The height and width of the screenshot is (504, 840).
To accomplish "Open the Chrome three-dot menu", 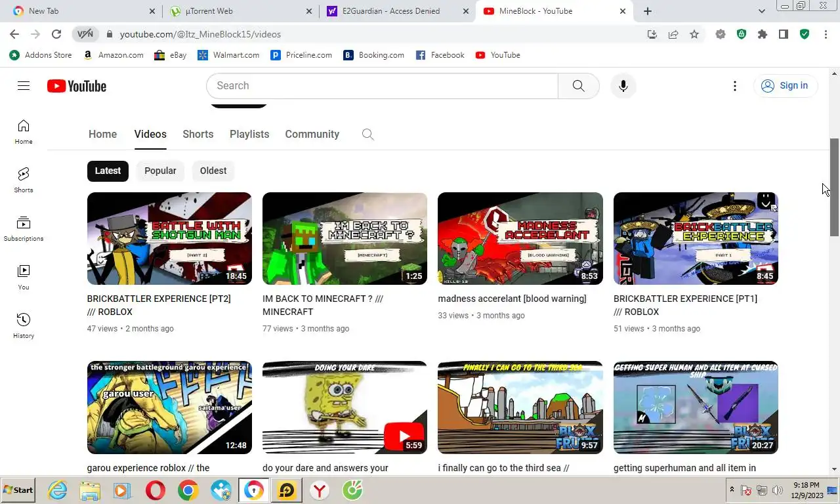I will (x=826, y=34).
